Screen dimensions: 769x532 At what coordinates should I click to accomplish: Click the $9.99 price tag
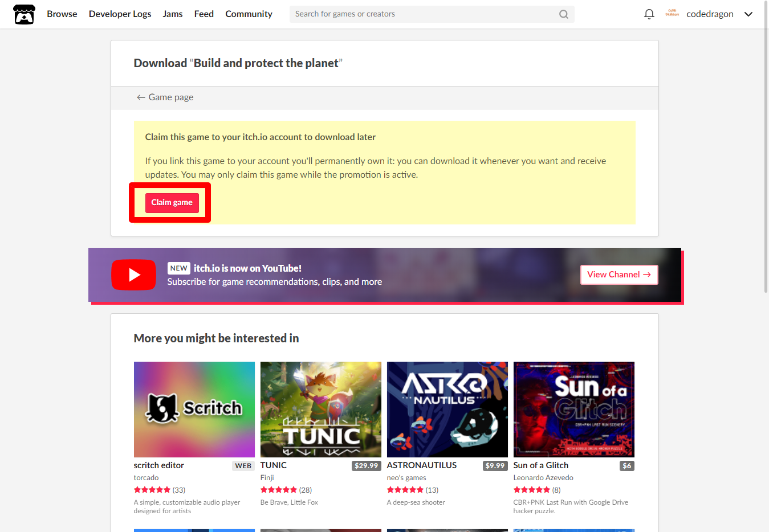(495, 466)
